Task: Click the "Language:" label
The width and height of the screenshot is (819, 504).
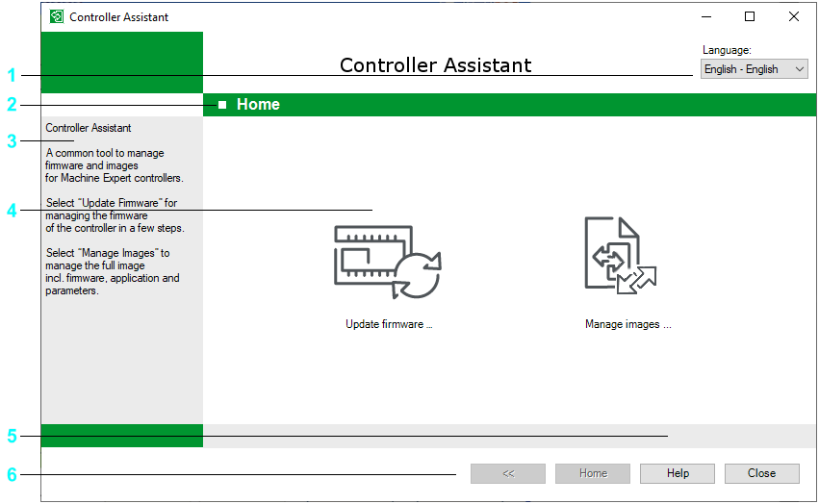Action: (x=727, y=50)
